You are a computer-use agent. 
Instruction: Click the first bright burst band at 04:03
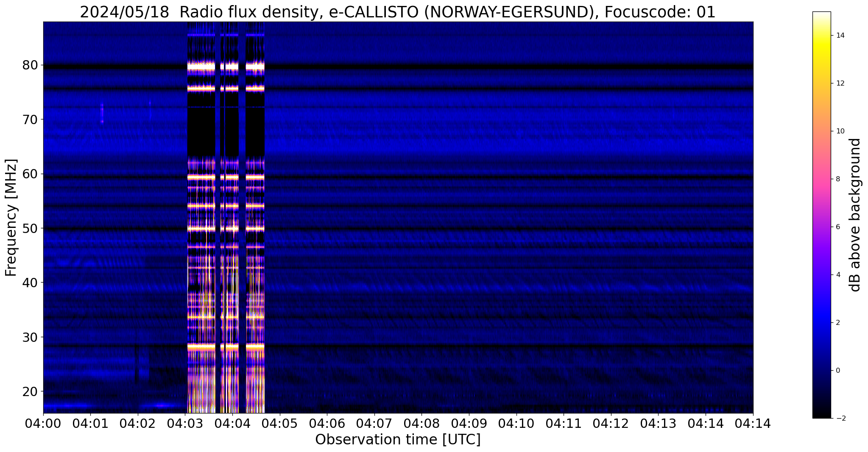point(201,217)
